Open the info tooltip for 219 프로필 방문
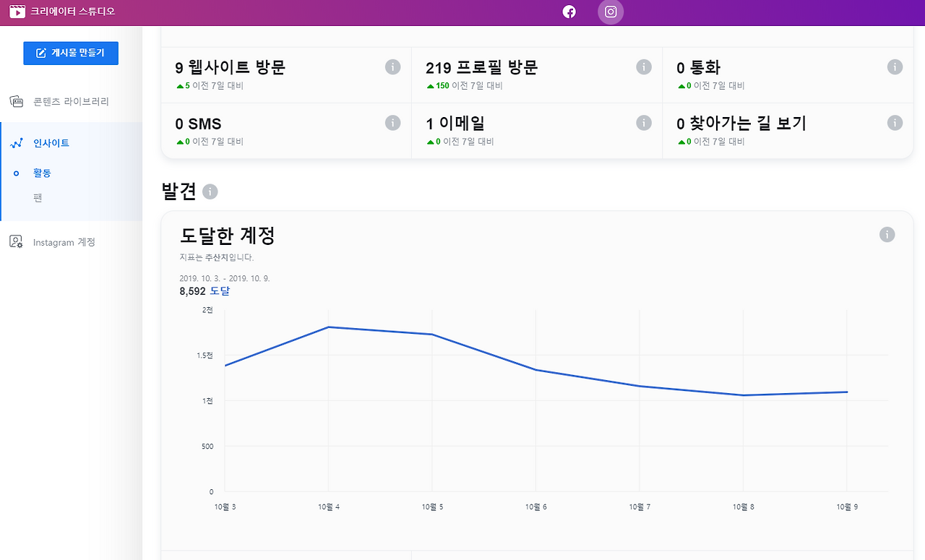Screen dimensions: 925x560 click(644, 66)
